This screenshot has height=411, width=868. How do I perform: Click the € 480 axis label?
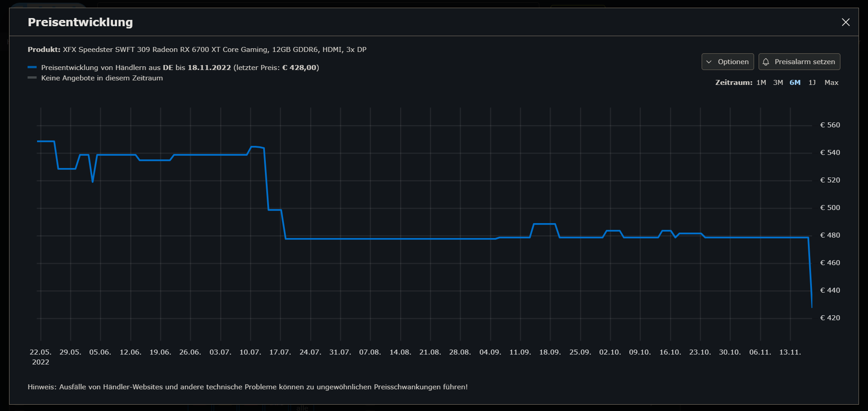tap(830, 235)
